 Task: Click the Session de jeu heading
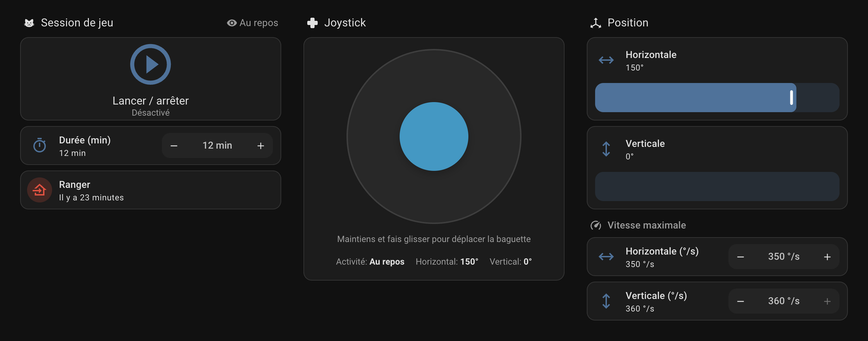77,23
